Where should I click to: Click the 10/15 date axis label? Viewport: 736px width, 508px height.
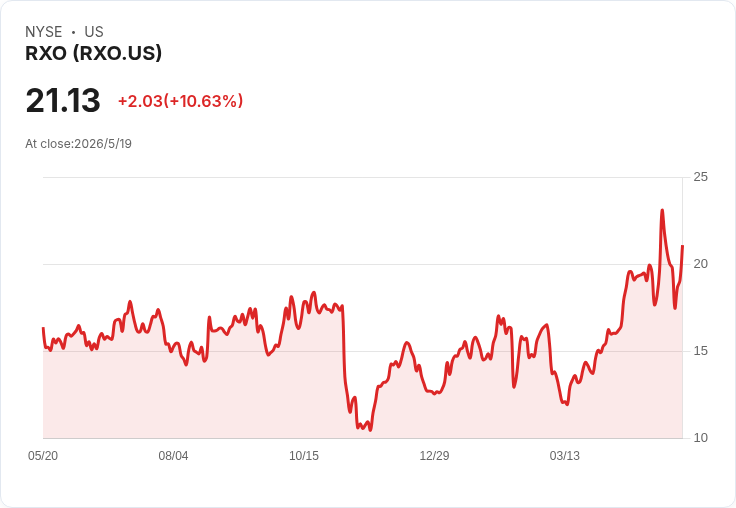pos(304,455)
